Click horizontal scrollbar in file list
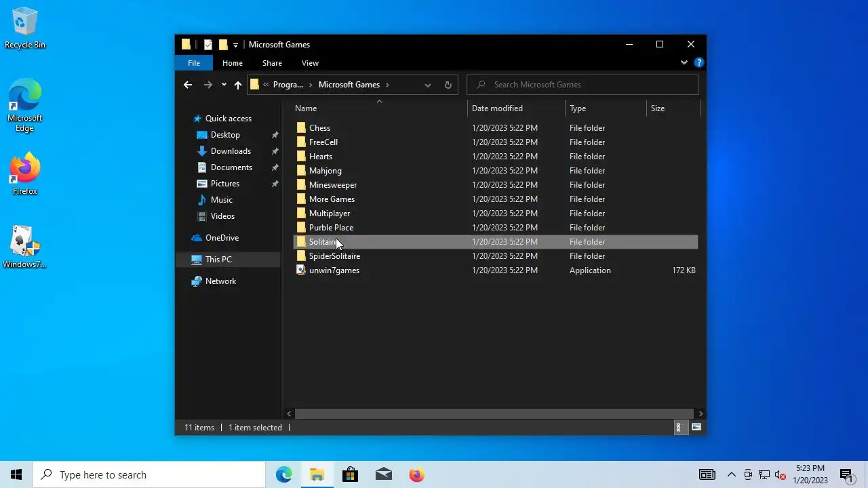 pos(494,413)
